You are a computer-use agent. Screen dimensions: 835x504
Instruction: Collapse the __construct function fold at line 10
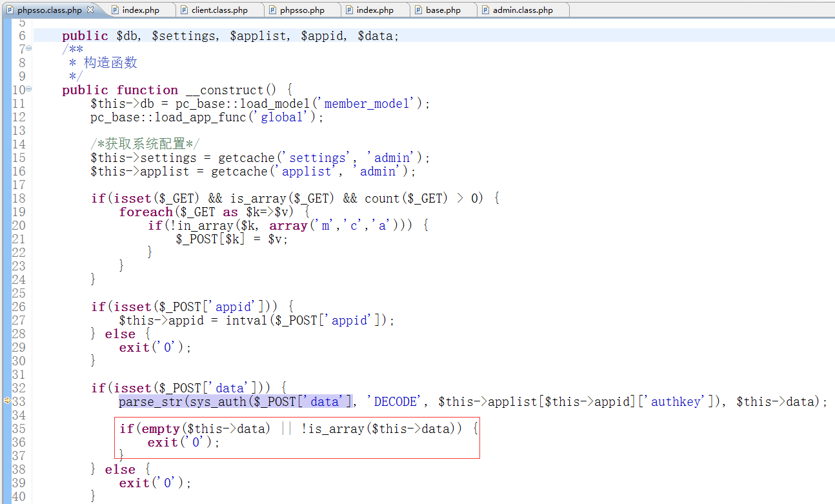click(x=29, y=90)
